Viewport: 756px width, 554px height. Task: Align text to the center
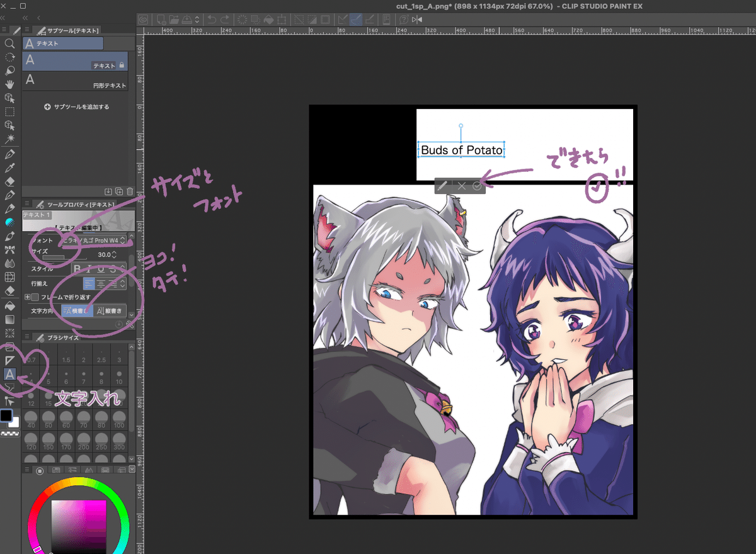(x=101, y=283)
